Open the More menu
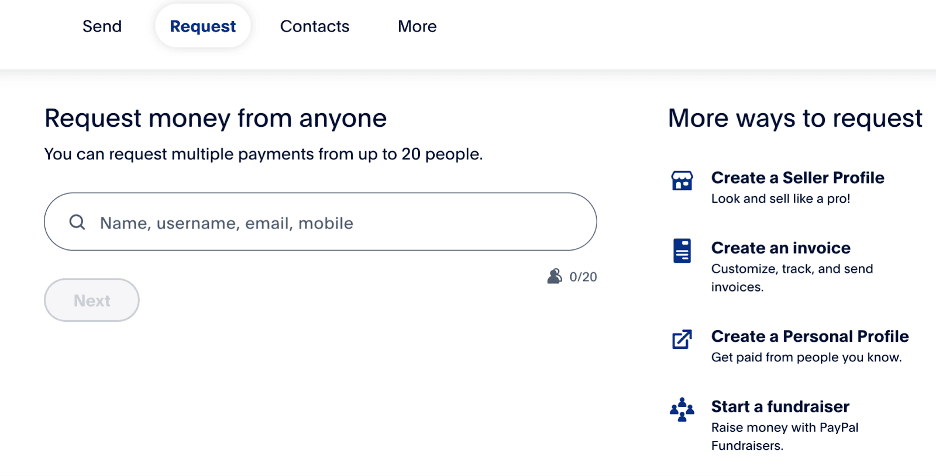 [x=417, y=26]
